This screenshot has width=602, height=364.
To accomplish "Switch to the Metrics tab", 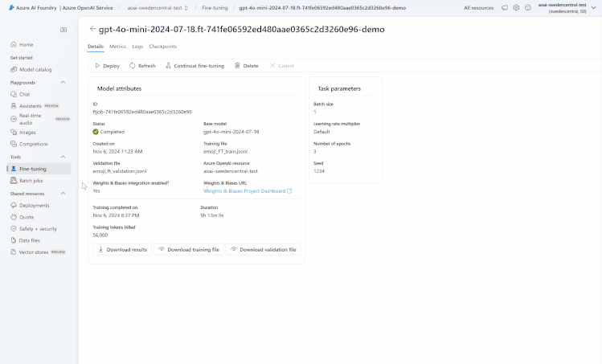I will pos(117,47).
